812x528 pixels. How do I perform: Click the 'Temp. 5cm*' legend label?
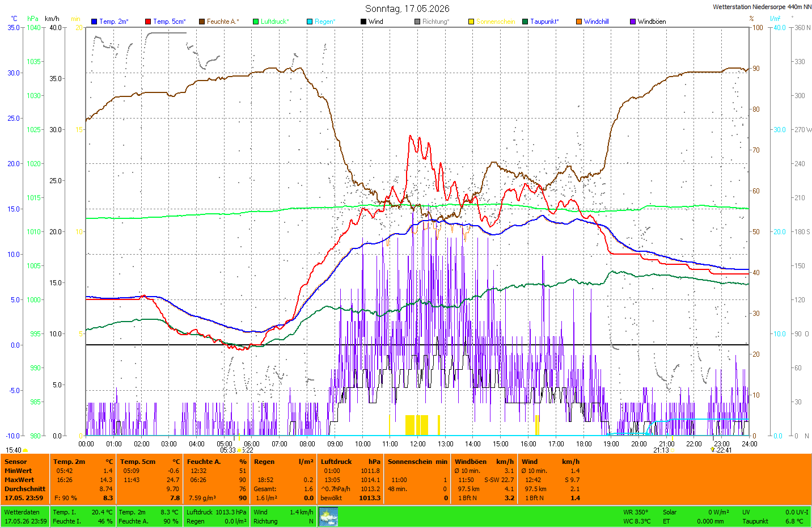point(170,22)
